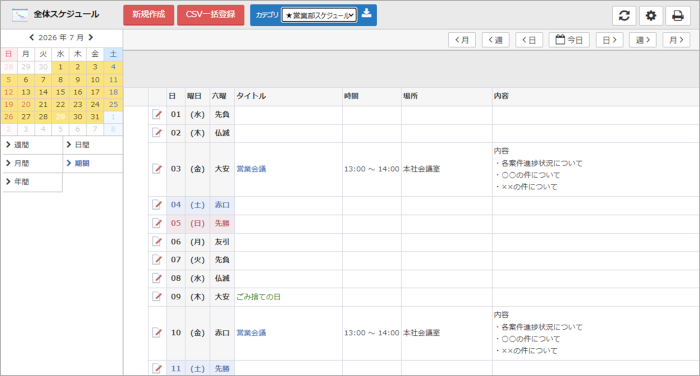Click 13:00 ～ 14:00 time on day 10
The image size is (700, 376).
[371, 333]
